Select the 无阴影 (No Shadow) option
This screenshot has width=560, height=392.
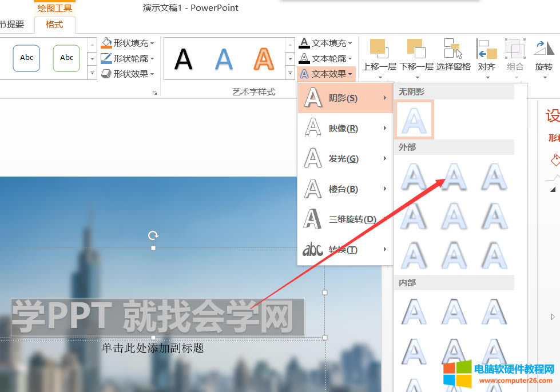click(414, 119)
